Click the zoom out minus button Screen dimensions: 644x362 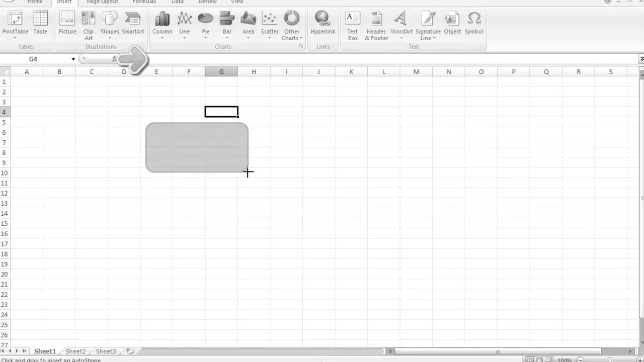pos(580,360)
